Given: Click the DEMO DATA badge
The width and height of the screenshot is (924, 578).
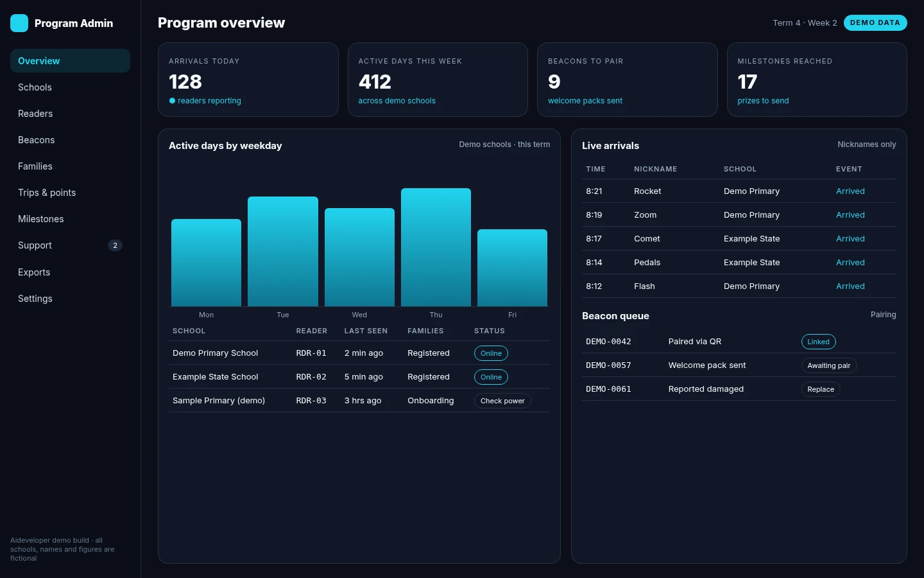Looking at the screenshot, I should pos(875,22).
